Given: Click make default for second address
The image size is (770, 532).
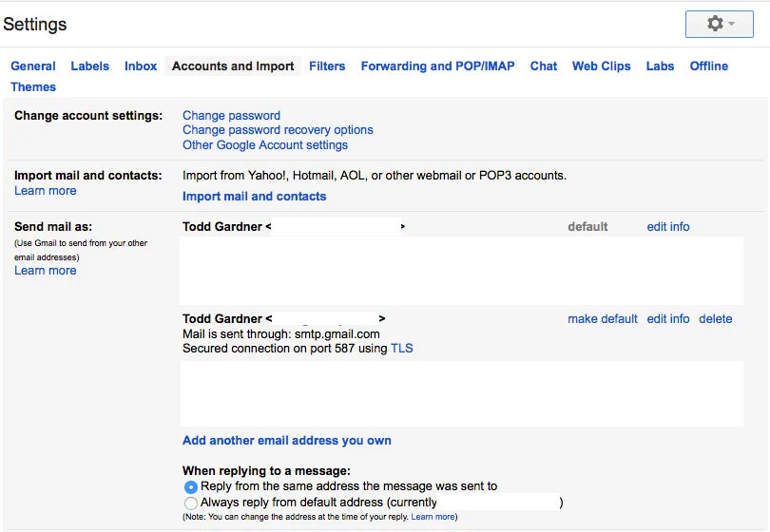Looking at the screenshot, I should (x=603, y=319).
